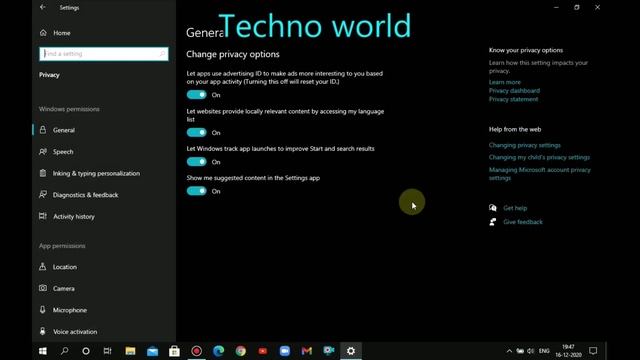Open the Privacy dashboard link

tap(514, 91)
